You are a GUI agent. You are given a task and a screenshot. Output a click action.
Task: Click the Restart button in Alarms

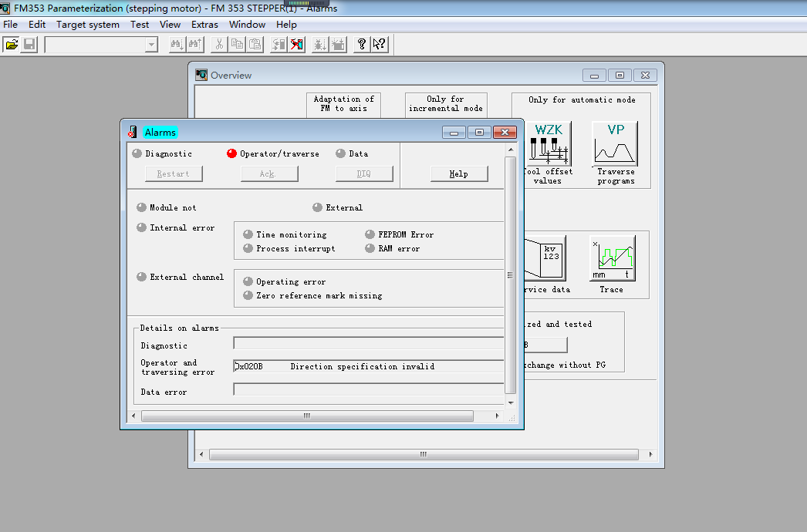pos(174,174)
